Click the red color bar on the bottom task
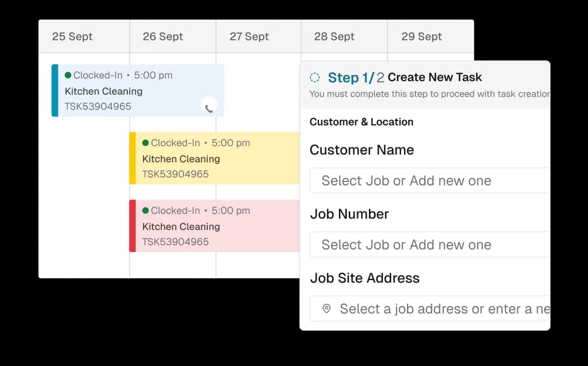This screenshot has width=588, height=366. pos(132,226)
